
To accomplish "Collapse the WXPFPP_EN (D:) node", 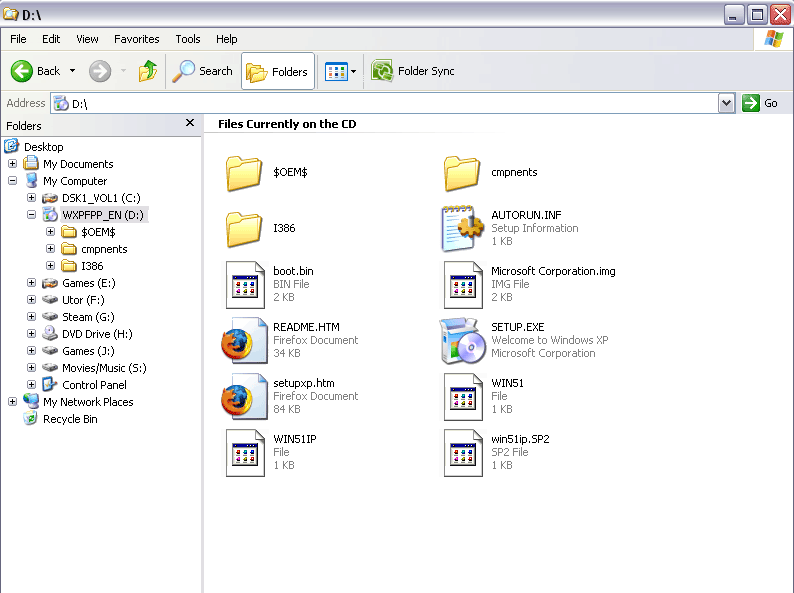I will click(x=31, y=214).
